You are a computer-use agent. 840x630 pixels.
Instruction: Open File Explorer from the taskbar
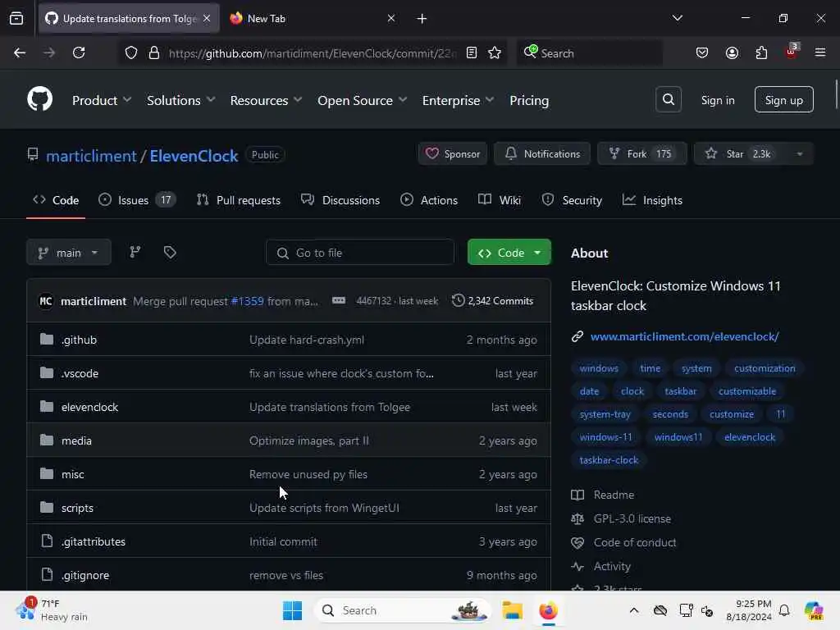512,610
